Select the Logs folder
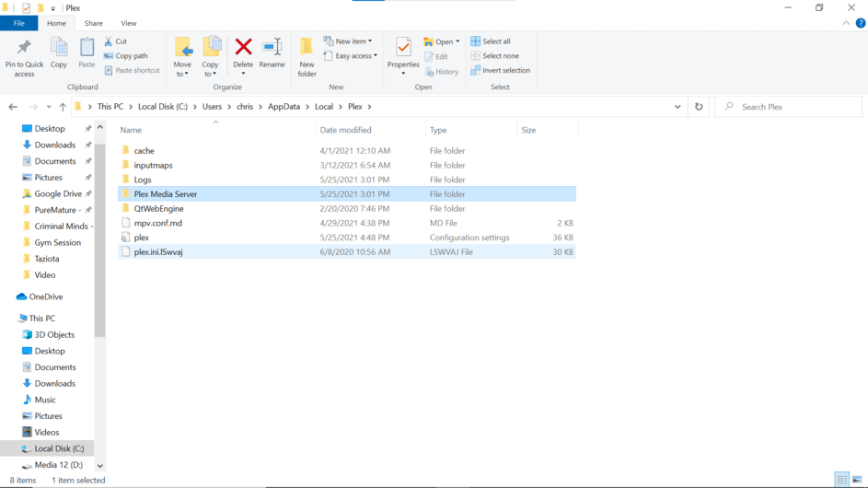Screen dimensions: 868x488 point(346,180)
